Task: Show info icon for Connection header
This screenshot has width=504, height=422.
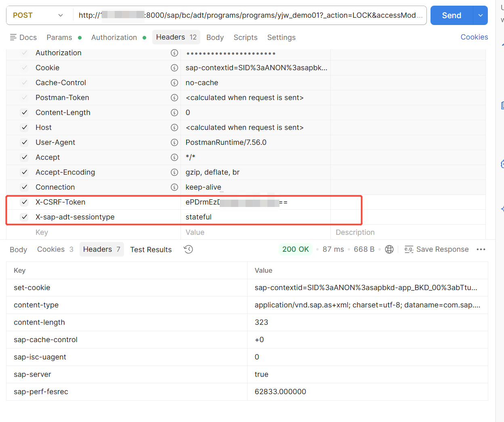Action: [174, 187]
